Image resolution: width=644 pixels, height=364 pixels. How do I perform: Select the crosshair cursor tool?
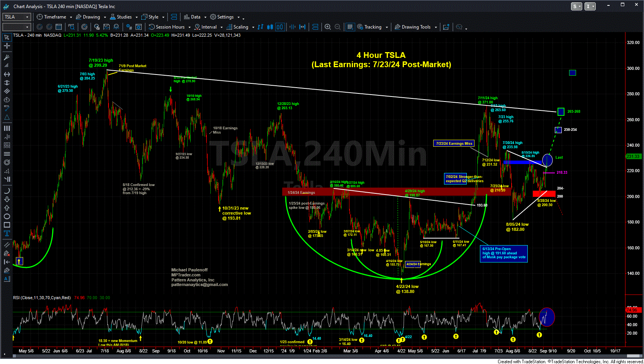(x=7, y=46)
